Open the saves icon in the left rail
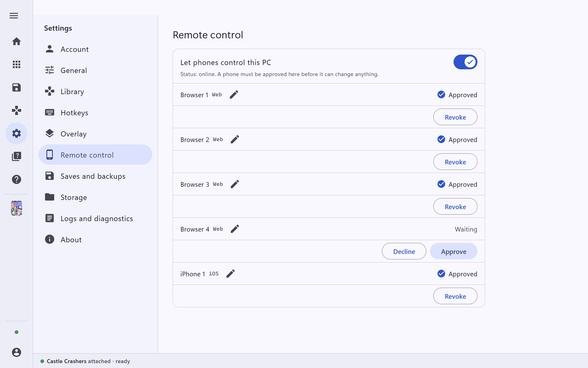Image resolution: width=588 pixels, height=368 pixels. coord(17,87)
